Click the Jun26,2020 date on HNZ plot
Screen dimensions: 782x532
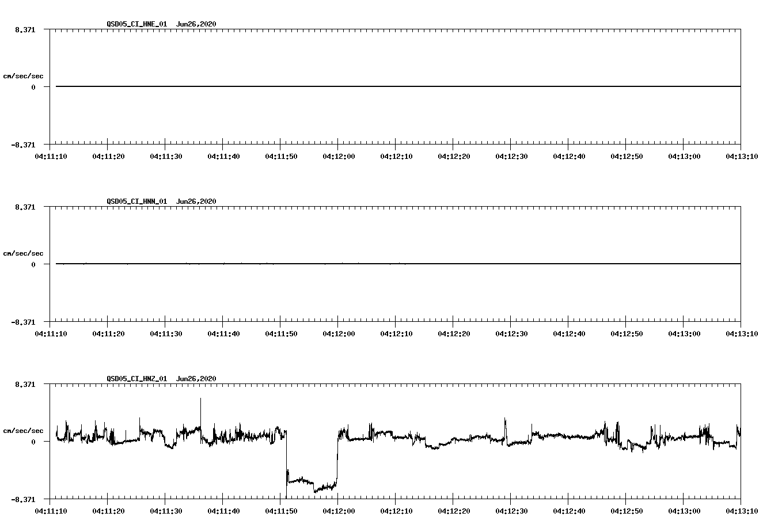pos(196,379)
